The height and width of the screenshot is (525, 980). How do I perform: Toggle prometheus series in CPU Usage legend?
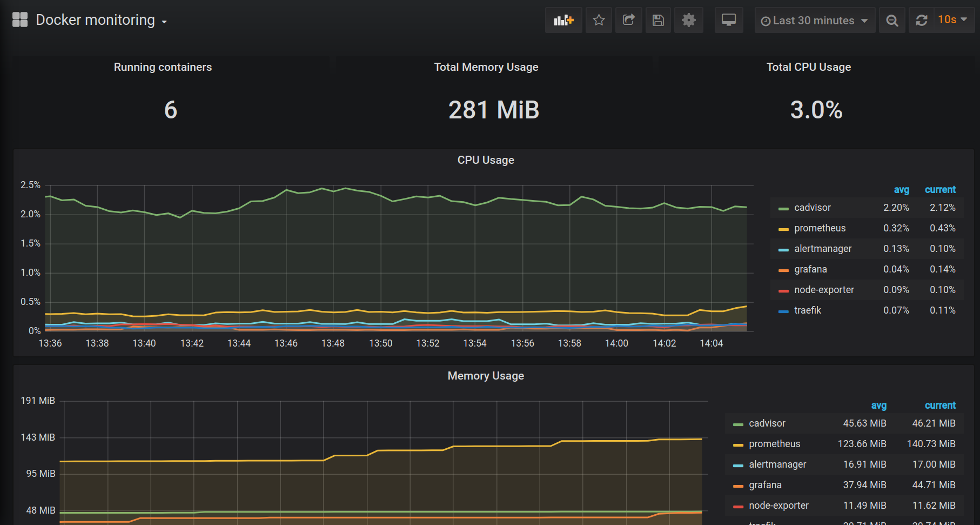tap(820, 228)
